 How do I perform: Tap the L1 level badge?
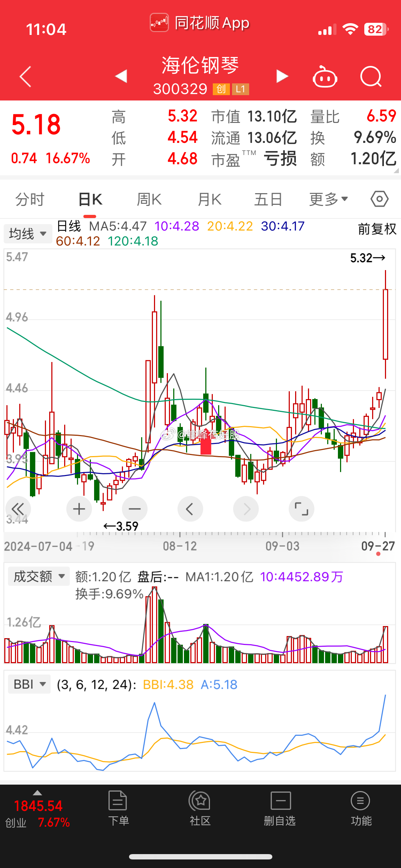(241, 89)
